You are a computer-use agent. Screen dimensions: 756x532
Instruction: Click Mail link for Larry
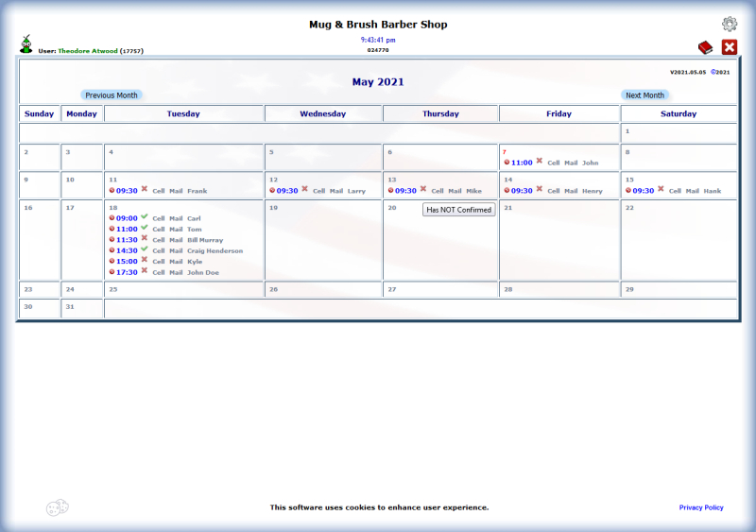336,191
